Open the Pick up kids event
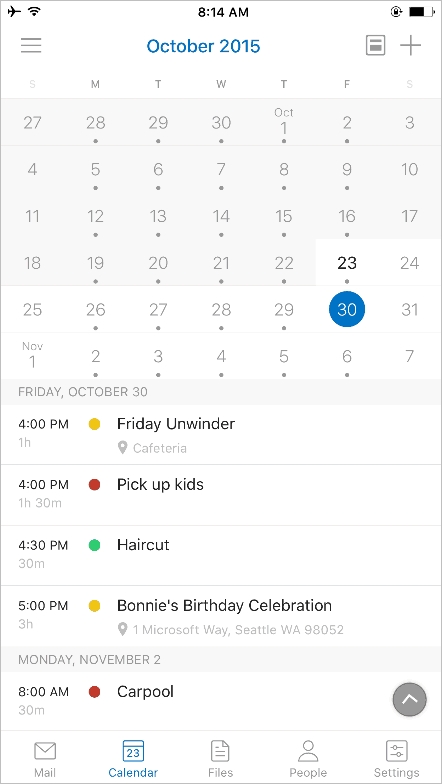The width and height of the screenshot is (442, 784). point(221,495)
